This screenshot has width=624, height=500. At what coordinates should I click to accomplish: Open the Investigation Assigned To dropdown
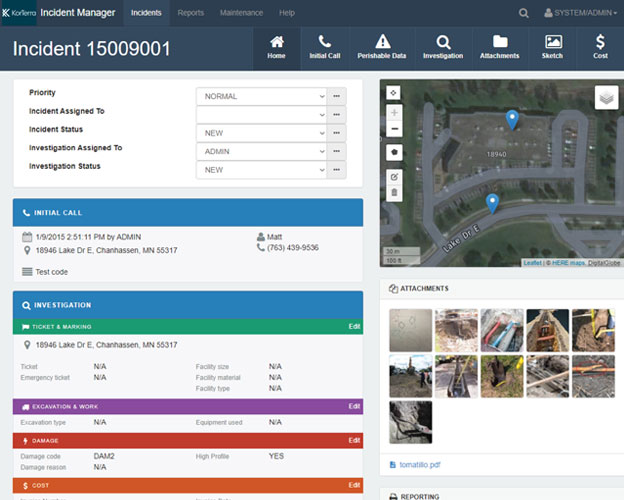(x=261, y=152)
